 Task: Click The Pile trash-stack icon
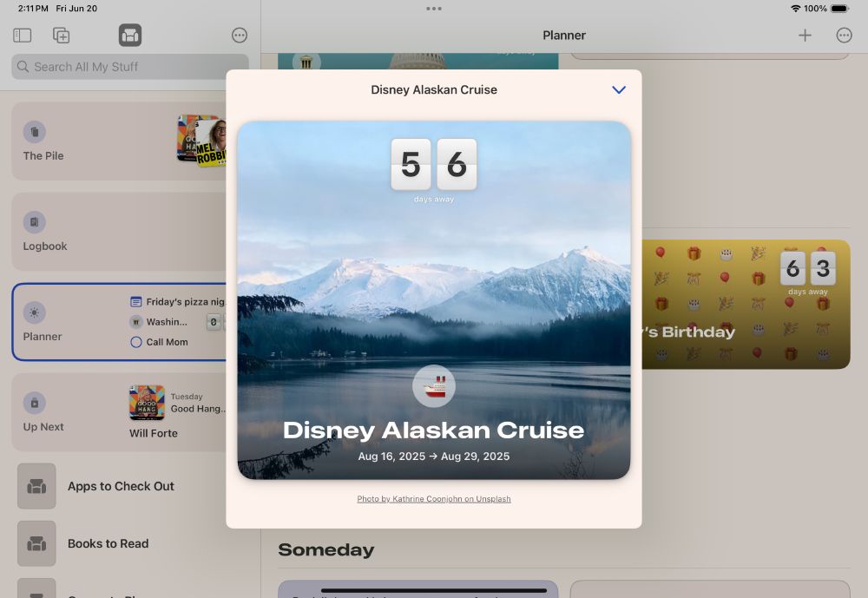click(x=35, y=132)
